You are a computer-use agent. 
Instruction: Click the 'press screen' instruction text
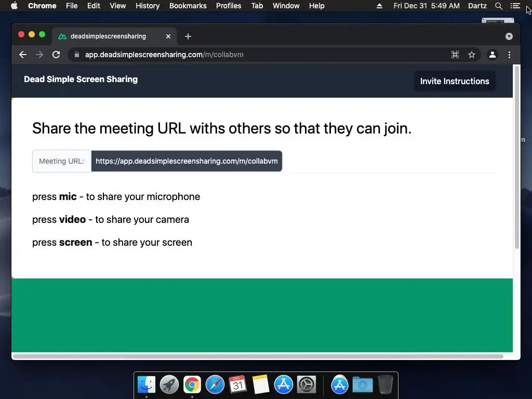click(112, 242)
